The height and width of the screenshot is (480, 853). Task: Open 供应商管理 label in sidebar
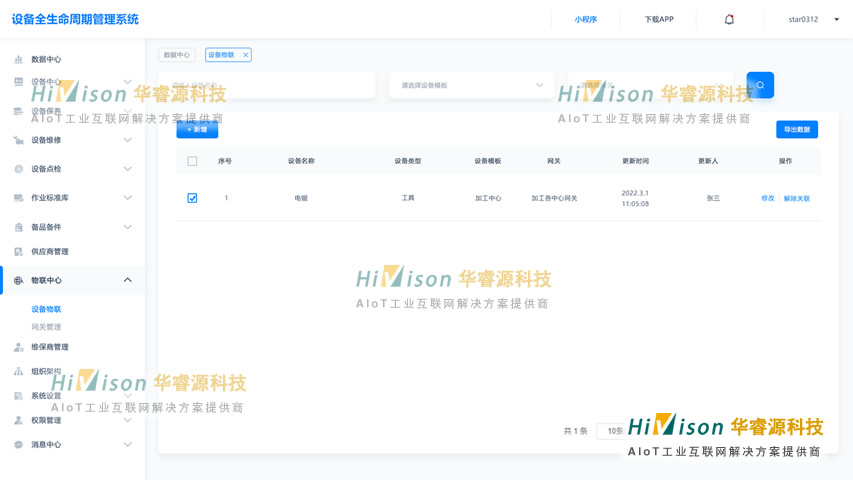click(x=50, y=251)
